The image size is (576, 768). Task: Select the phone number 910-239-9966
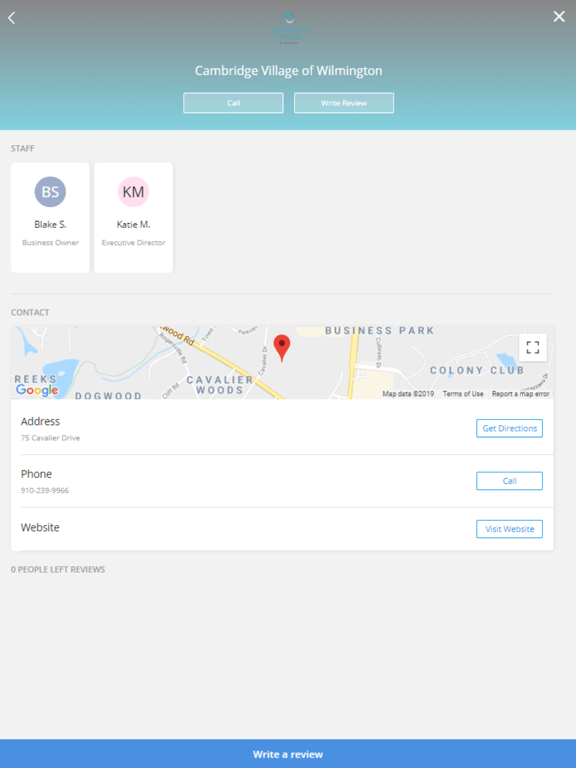[x=45, y=490]
